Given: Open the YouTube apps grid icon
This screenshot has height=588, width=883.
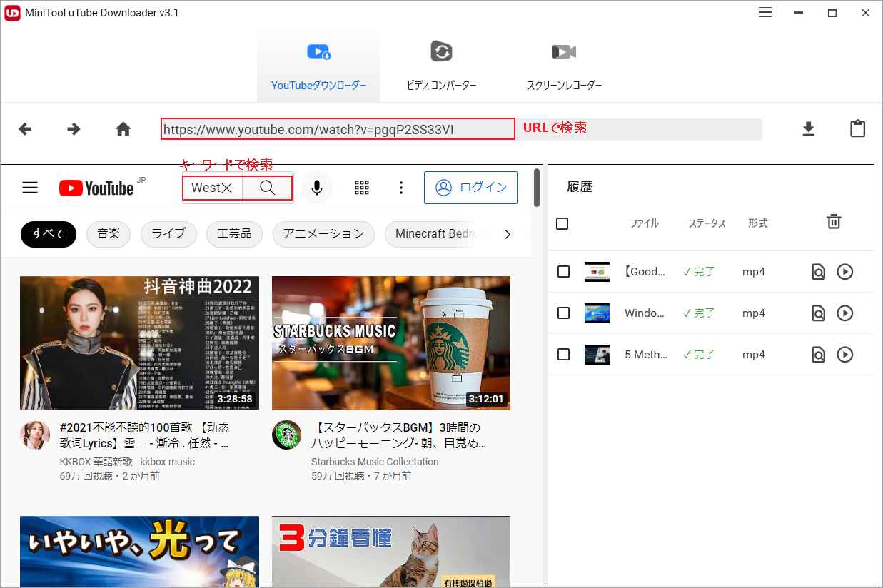Looking at the screenshot, I should (x=362, y=188).
